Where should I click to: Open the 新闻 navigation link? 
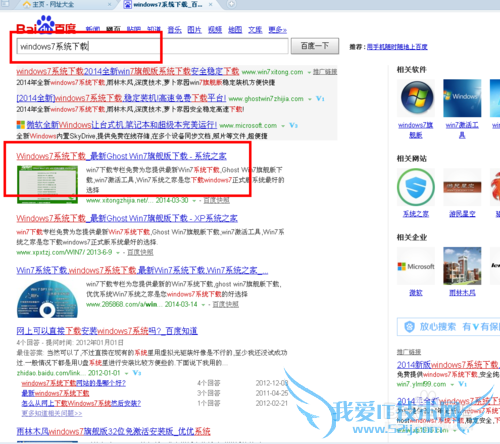tap(93, 30)
